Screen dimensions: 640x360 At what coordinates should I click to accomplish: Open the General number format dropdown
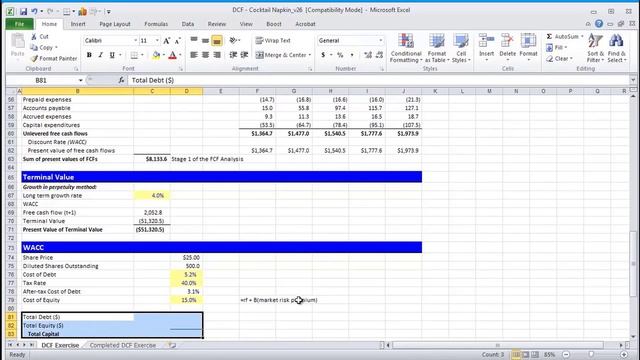(380, 40)
